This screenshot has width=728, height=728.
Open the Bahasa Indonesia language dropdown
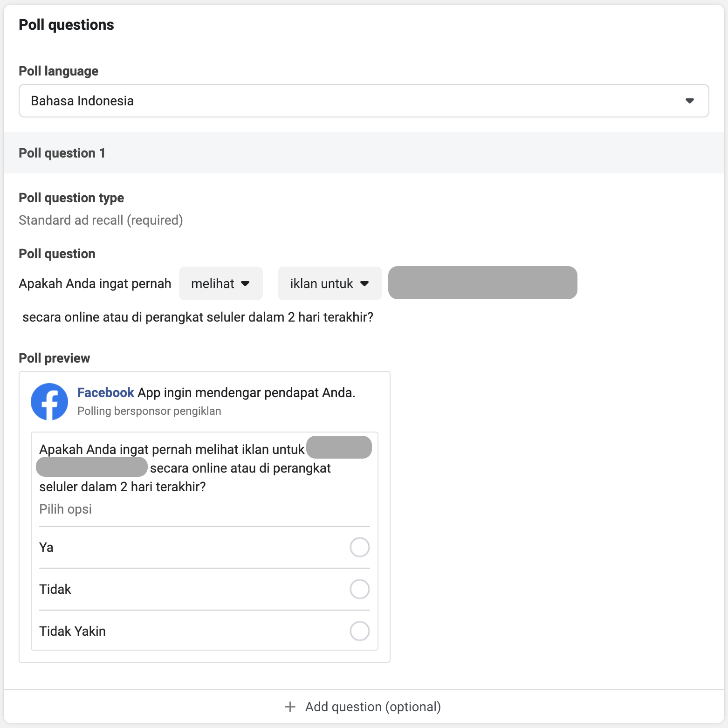(364, 101)
